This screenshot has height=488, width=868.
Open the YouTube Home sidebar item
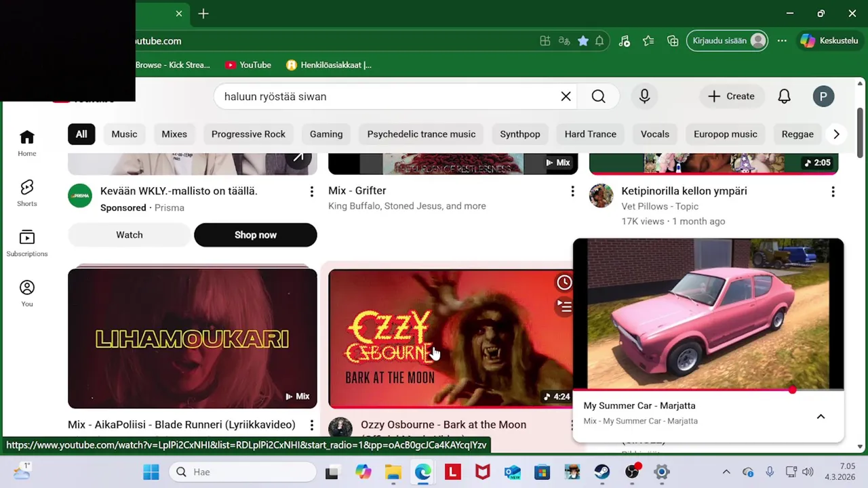[x=27, y=143]
